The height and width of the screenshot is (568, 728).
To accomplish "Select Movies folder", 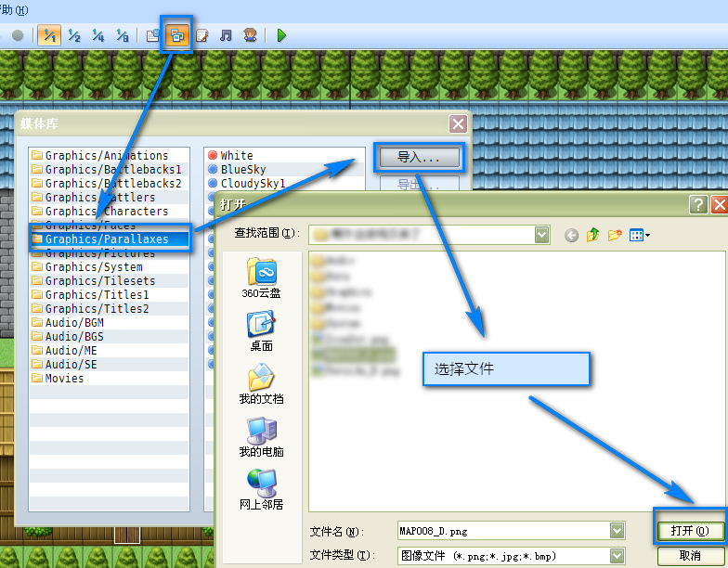I will [x=110, y=379].
